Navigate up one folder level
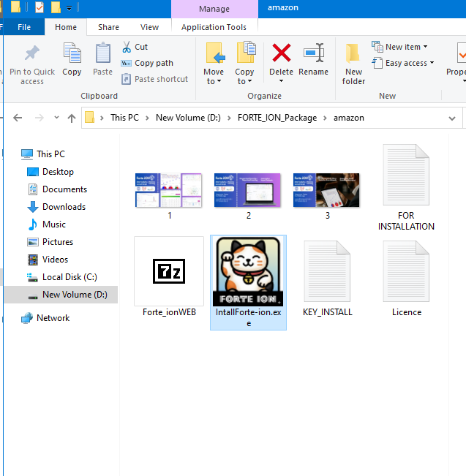466x476 pixels. [72, 118]
